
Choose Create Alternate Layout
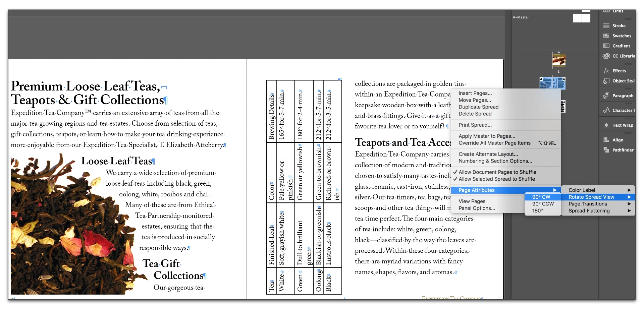tap(488, 154)
